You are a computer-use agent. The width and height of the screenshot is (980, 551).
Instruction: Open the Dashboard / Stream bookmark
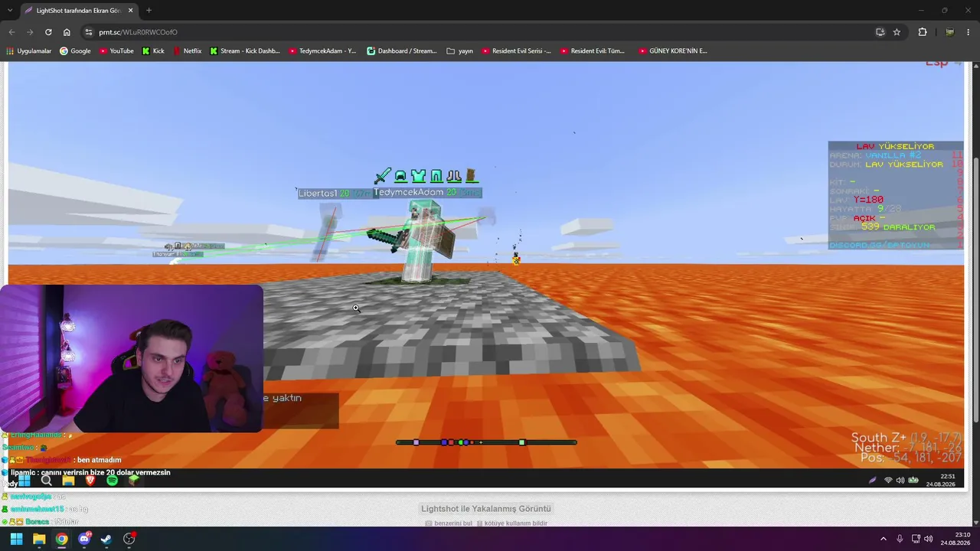click(401, 51)
